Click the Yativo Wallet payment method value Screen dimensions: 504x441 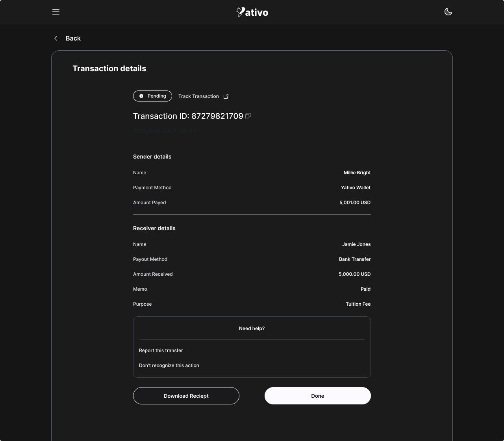coord(356,188)
